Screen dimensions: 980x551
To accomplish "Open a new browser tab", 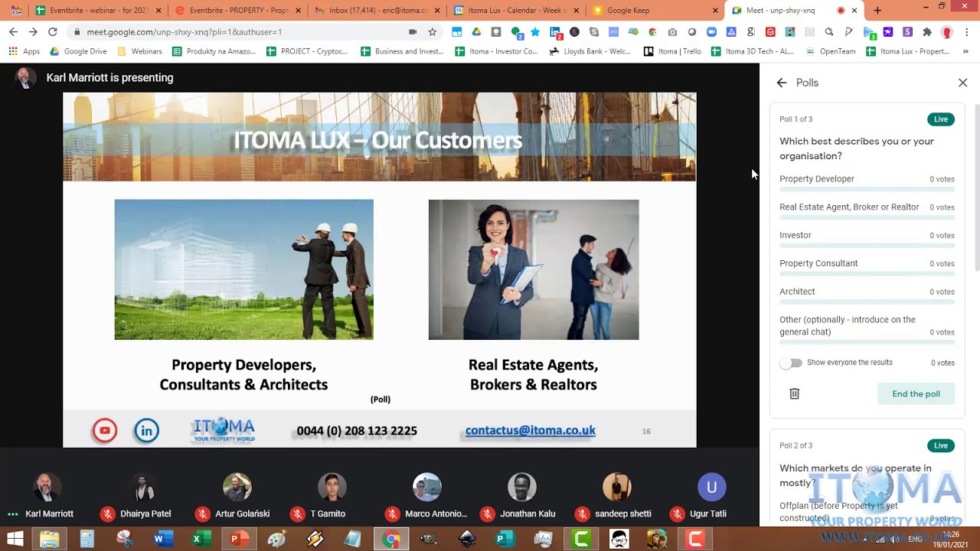I will tap(877, 11).
